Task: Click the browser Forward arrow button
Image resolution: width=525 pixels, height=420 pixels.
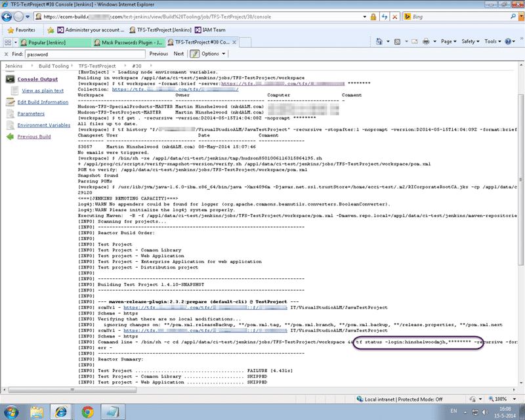Action: [x=18, y=16]
